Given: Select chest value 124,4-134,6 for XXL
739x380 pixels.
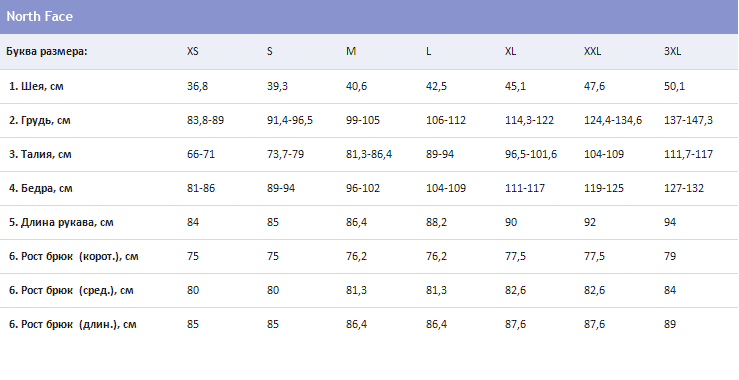Looking at the screenshot, I should point(613,120).
